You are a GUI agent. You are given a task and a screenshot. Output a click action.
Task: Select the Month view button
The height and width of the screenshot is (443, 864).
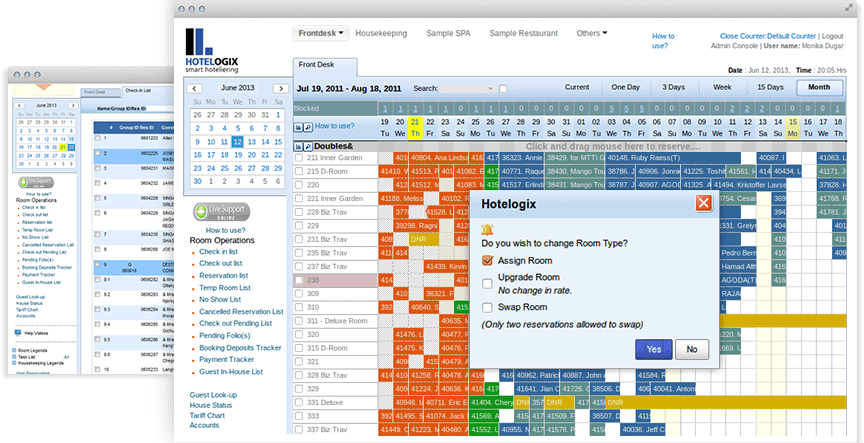pos(819,87)
